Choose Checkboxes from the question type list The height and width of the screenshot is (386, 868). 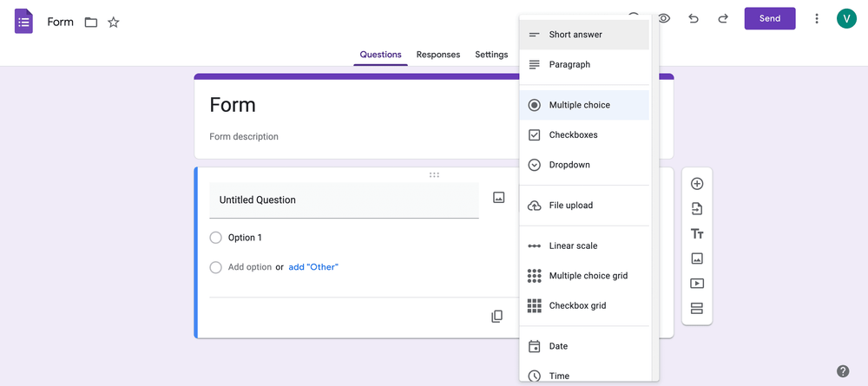coord(584,135)
